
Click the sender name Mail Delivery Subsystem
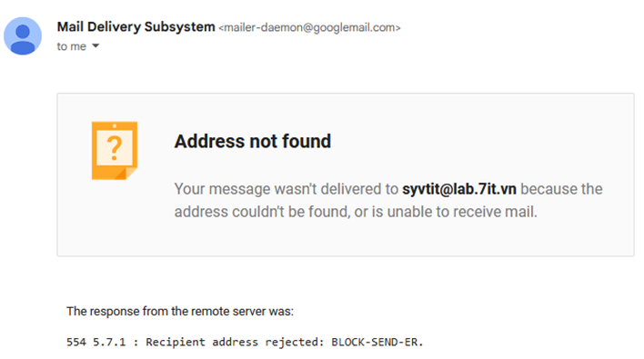136,26
